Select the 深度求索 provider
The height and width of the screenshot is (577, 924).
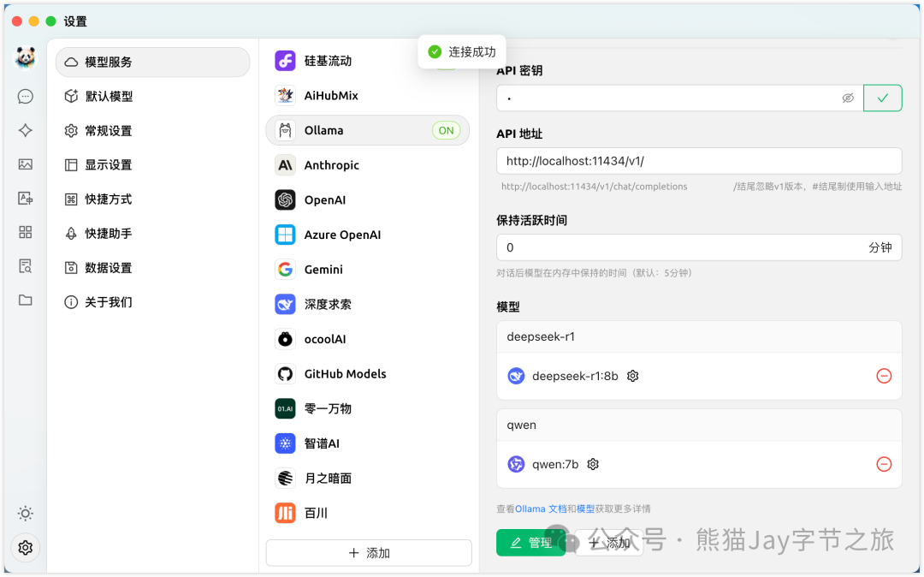[367, 304]
